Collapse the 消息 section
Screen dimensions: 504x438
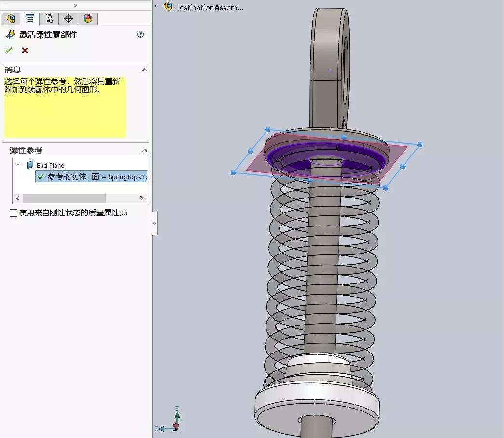(144, 70)
